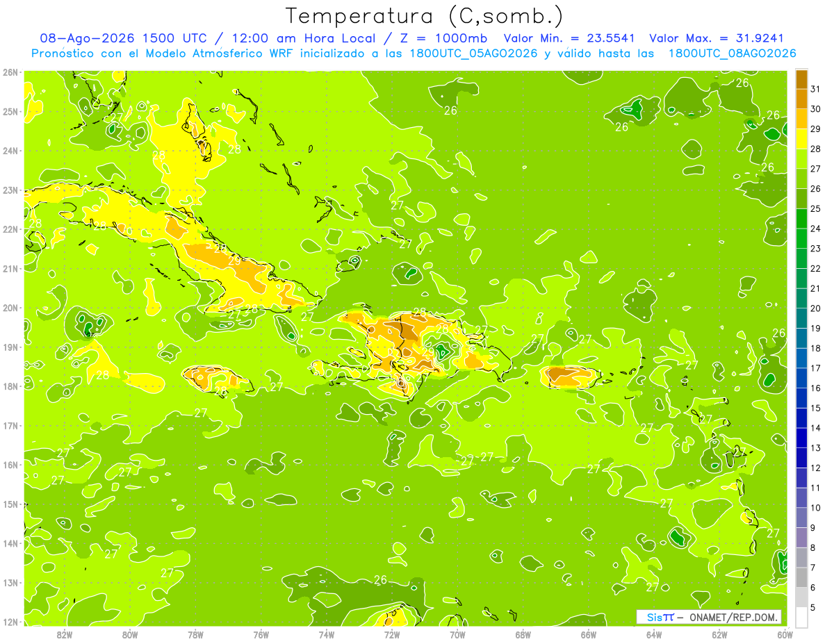
Task: Choose the blue legend band between 15 and 16
Action: pos(801,398)
